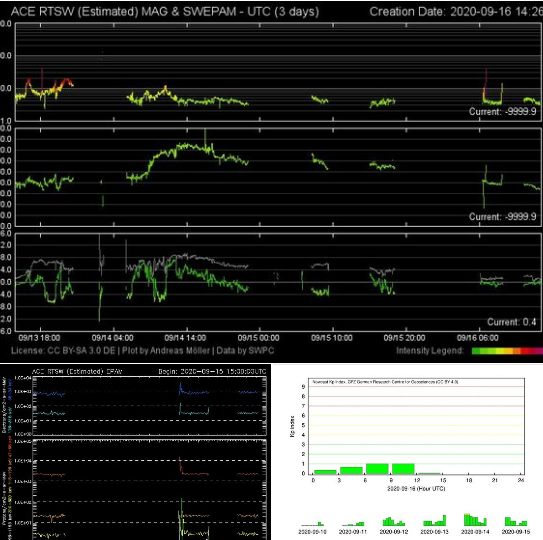
Task: Click the 09/14 04:00 time axis label
Action: pos(112,338)
